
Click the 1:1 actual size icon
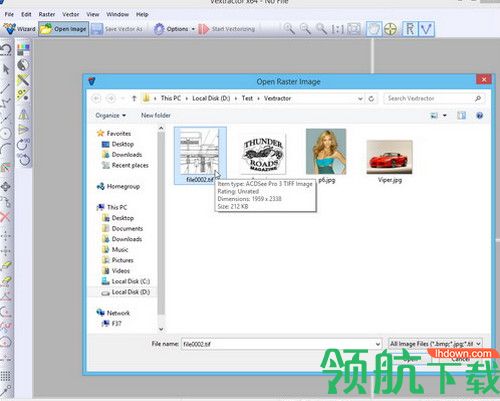coord(337,29)
